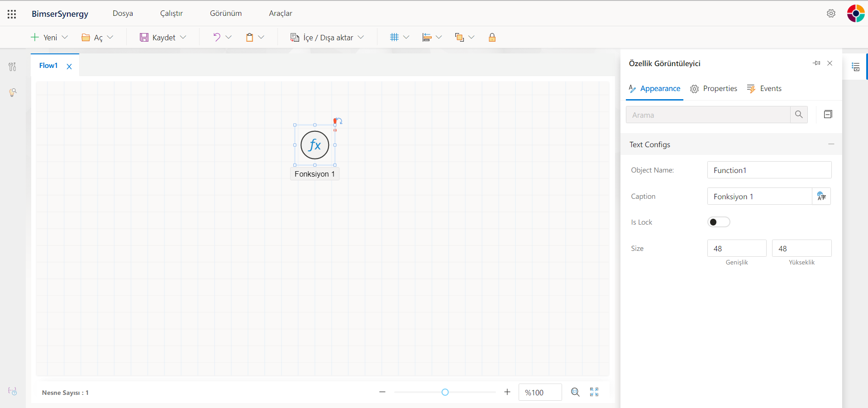The image size is (868, 408).
Task: Click the zoom magnifier icon beside %100
Action: coord(575,392)
